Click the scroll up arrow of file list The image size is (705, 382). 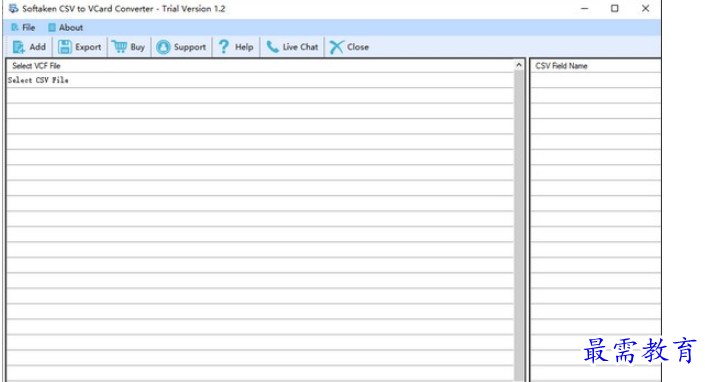(x=519, y=65)
